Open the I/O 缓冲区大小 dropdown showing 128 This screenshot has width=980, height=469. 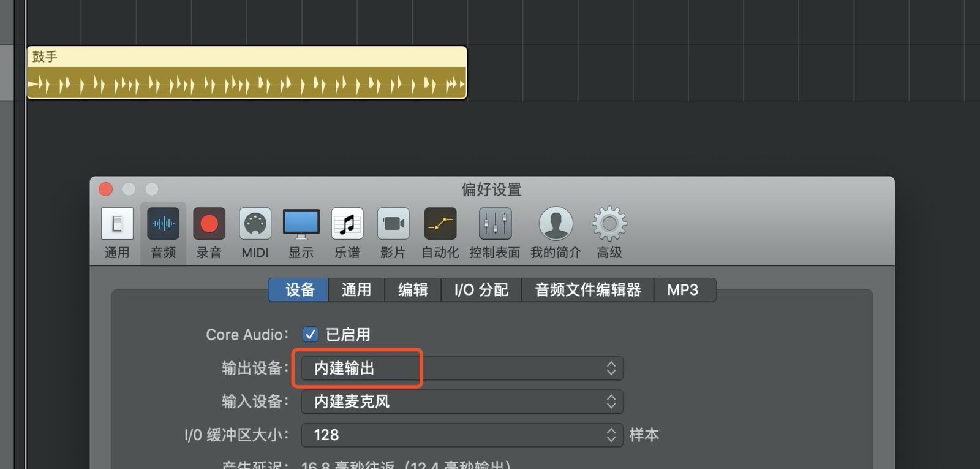tap(462, 435)
